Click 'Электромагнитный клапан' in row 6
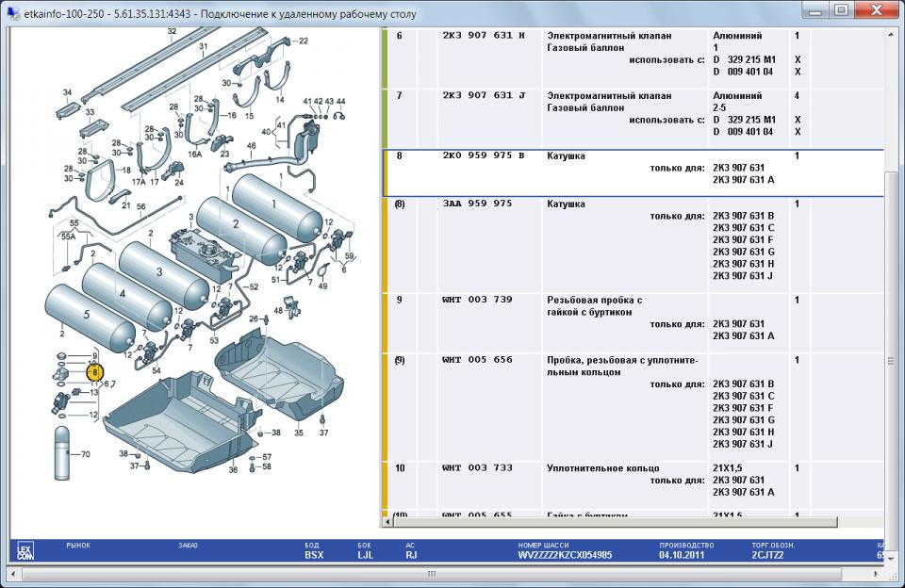 pos(609,35)
